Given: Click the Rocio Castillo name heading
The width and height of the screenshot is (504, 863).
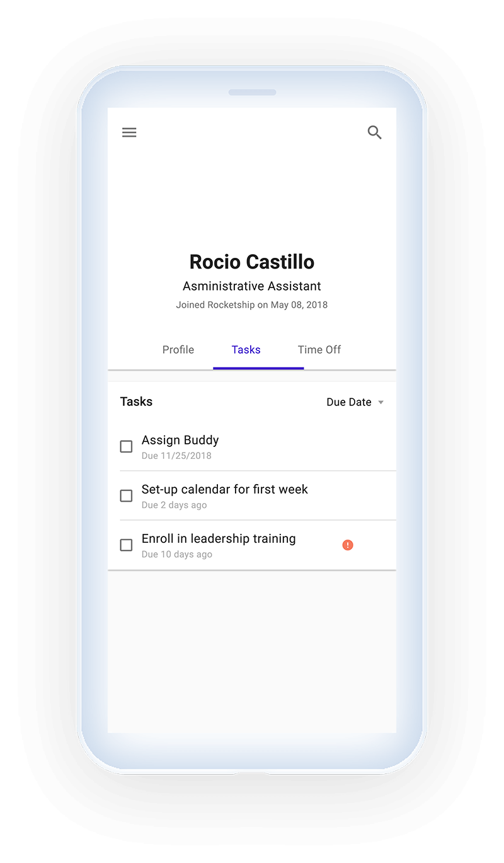Looking at the screenshot, I should pos(252,262).
